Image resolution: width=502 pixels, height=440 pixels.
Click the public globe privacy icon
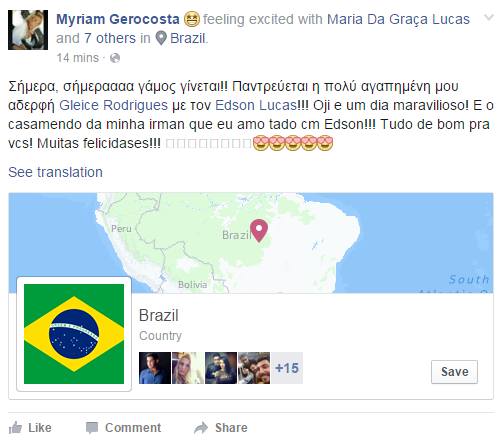click(115, 58)
